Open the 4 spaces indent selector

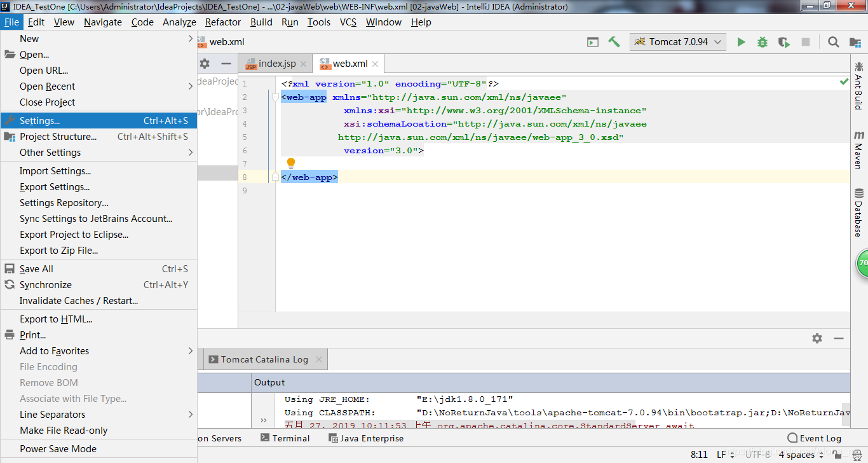801,455
